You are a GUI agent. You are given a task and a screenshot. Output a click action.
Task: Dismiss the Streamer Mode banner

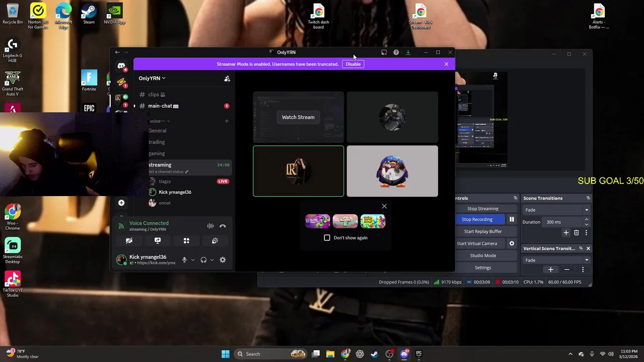point(446,64)
